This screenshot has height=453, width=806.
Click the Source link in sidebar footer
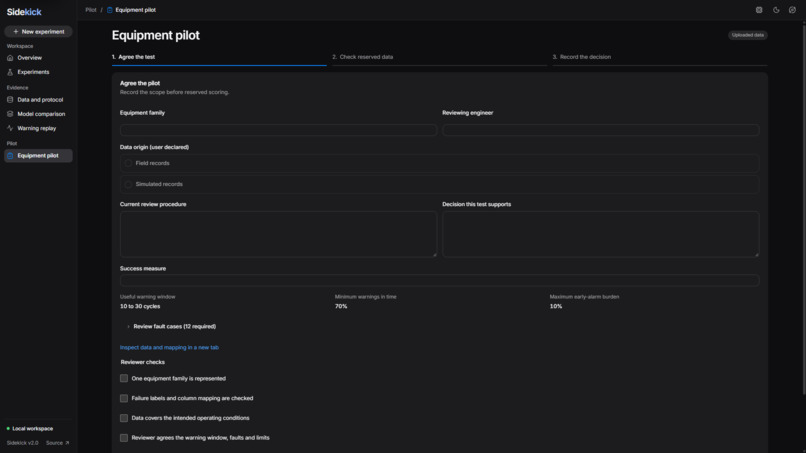pyautogui.click(x=57, y=443)
